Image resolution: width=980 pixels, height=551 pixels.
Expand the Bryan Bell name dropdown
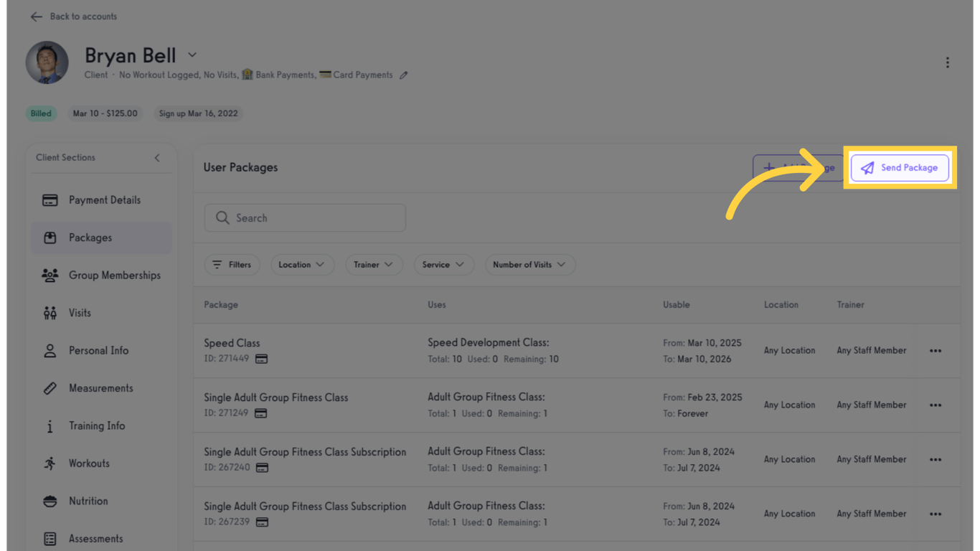(192, 55)
